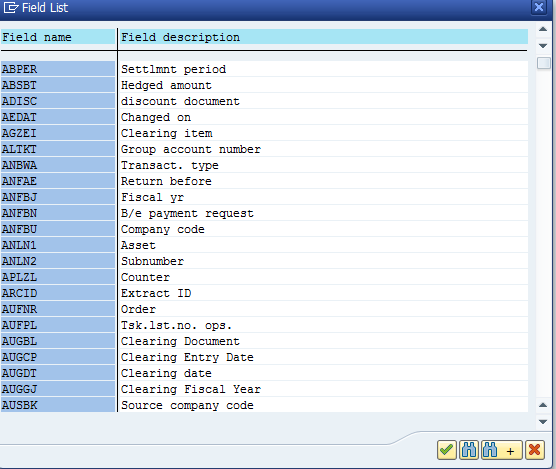Select field ANLN2
The image size is (556, 469).
tap(58, 261)
